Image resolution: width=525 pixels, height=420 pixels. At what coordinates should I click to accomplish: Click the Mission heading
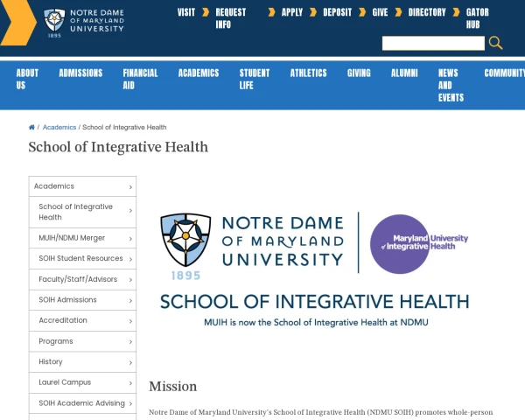(172, 387)
